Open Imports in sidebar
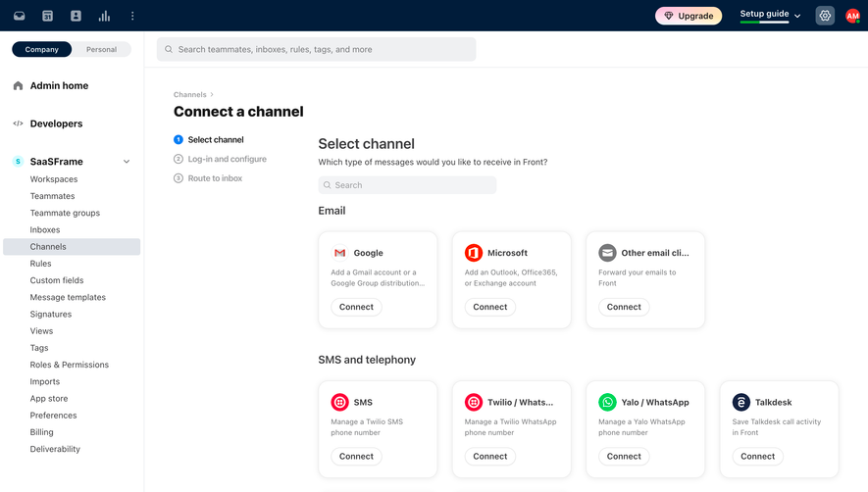The image size is (868, 492). pos(45,382)
